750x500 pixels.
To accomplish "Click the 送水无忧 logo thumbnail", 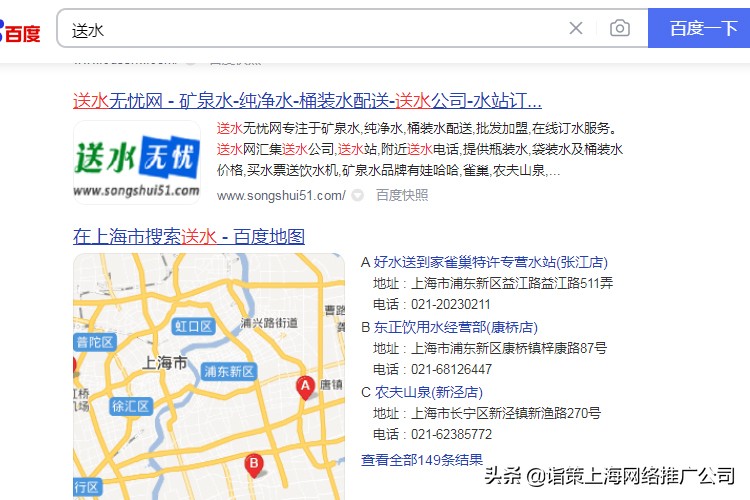I will pyautogui.click(x=137, y=163).
